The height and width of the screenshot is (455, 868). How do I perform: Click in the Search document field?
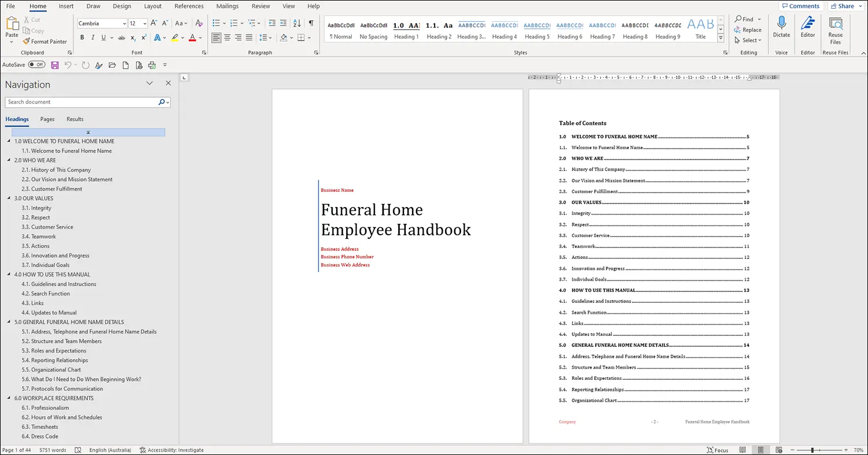tap(82, 102)
